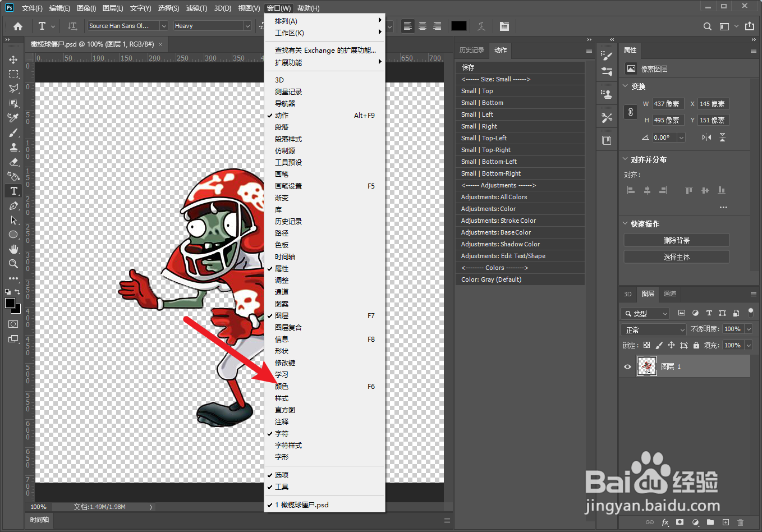762x532 pixels.
Task: Change screen mode icon in toolbox
Action: (x=13, y=339)
